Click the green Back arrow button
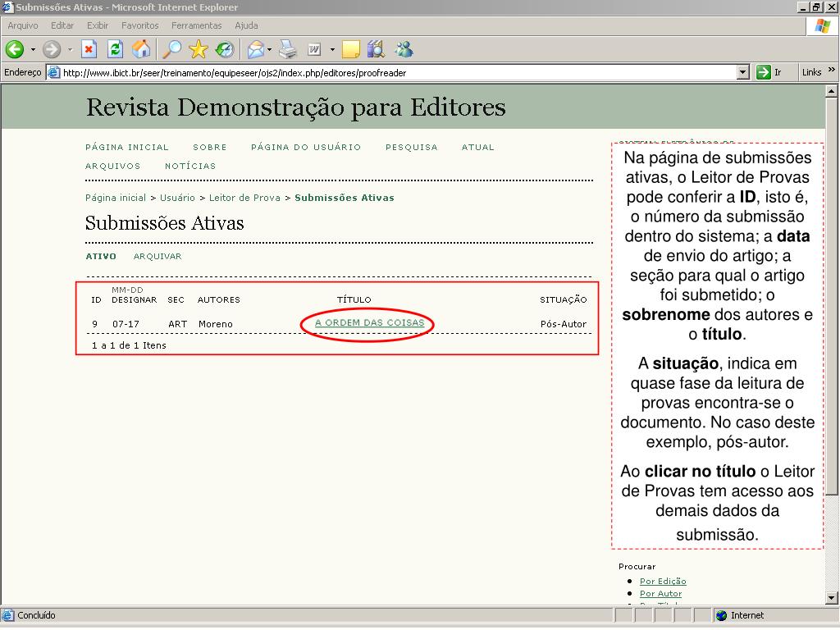 15,50
